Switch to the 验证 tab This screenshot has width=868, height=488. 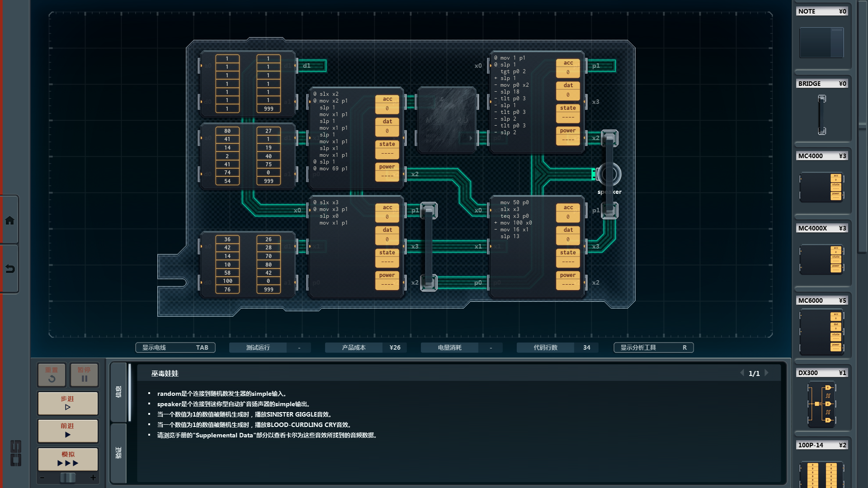click(x=118, y=453)
